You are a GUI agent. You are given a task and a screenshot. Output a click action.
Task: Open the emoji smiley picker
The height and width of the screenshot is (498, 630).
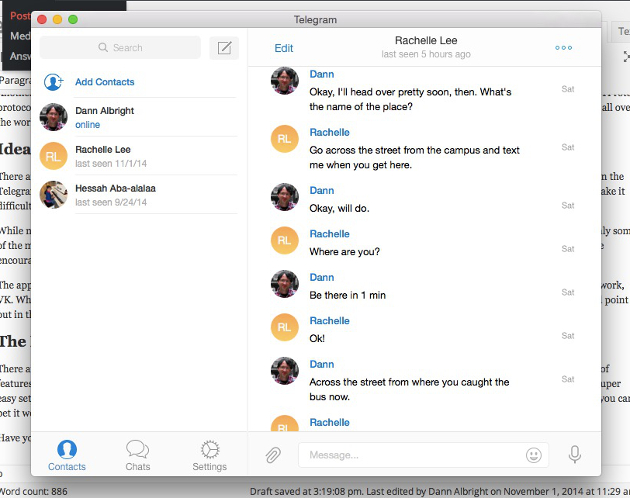click(534, 455)
